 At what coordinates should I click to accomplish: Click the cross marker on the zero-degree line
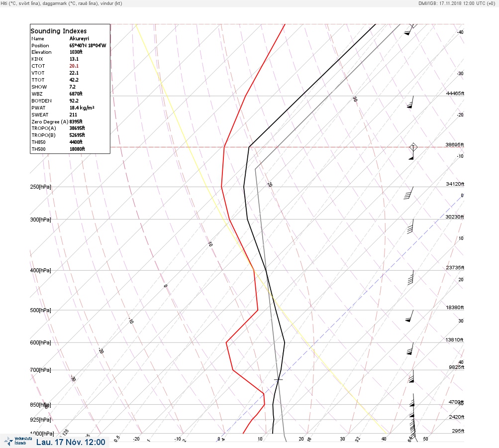278,379
